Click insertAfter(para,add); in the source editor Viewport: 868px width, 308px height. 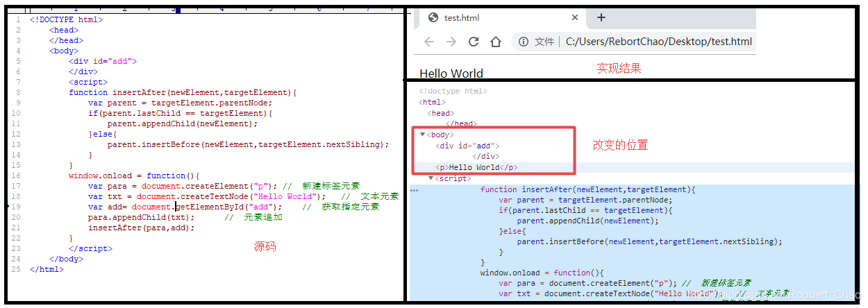[142, 228]
